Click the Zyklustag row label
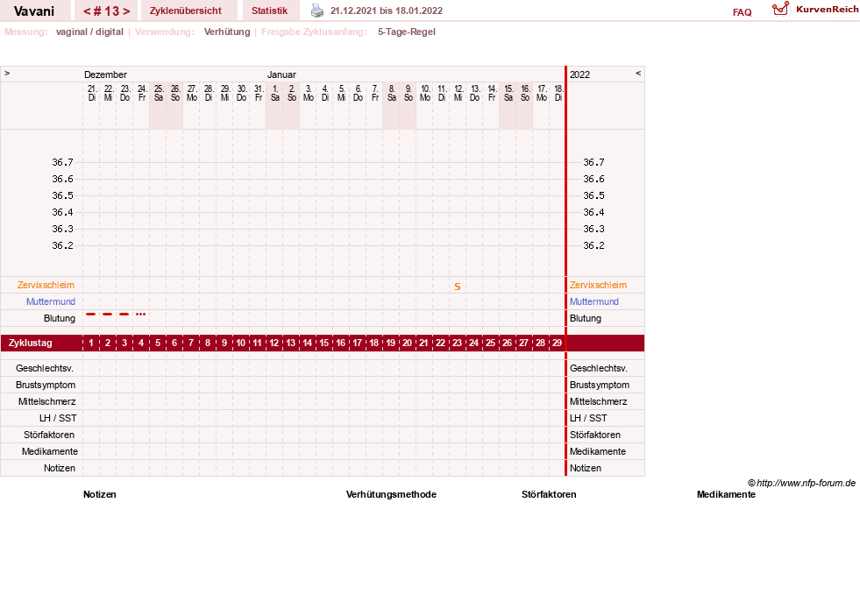Screen dimensions: 860x616 point(30,343)
